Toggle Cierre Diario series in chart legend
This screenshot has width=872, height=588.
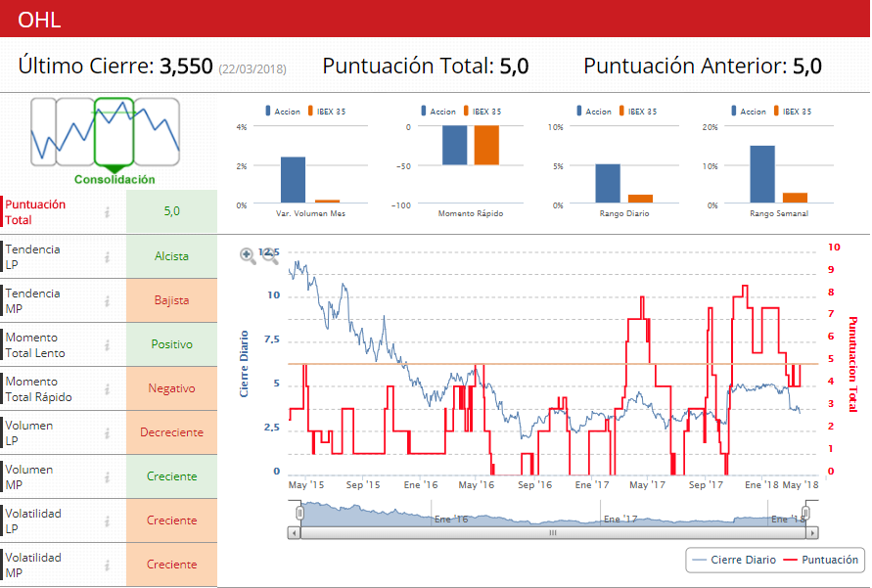pos(735,560)
